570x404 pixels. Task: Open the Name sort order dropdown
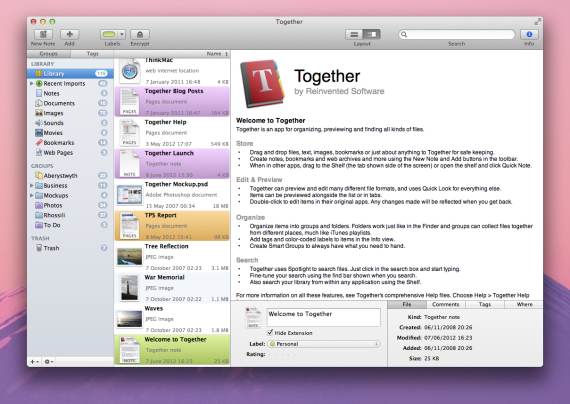coord(217,54)
